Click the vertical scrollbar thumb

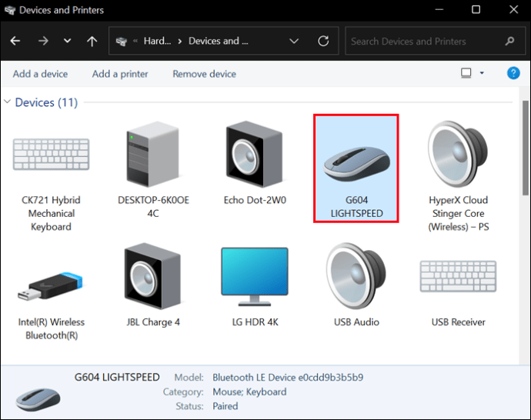pyautogui.click(x=526, y=148)
